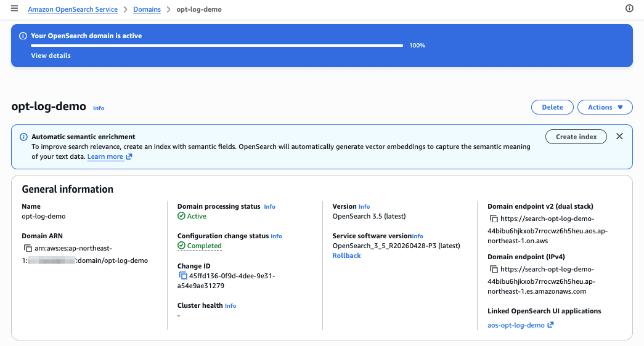This screenshot has height=346, width=644.
Task: Click the info icon in the domain active banner
Action: click(23, 36)
